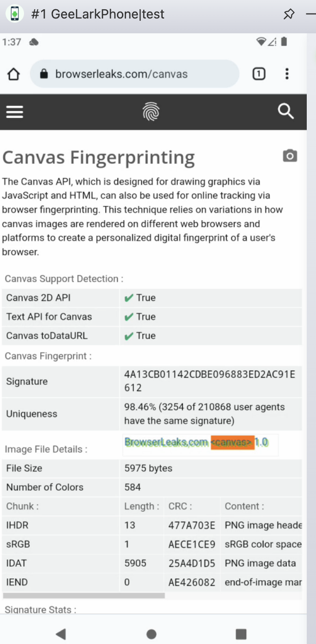316x644 pixels.
Task: Tap the Android recent apps square button
Action: pos(241,634)
